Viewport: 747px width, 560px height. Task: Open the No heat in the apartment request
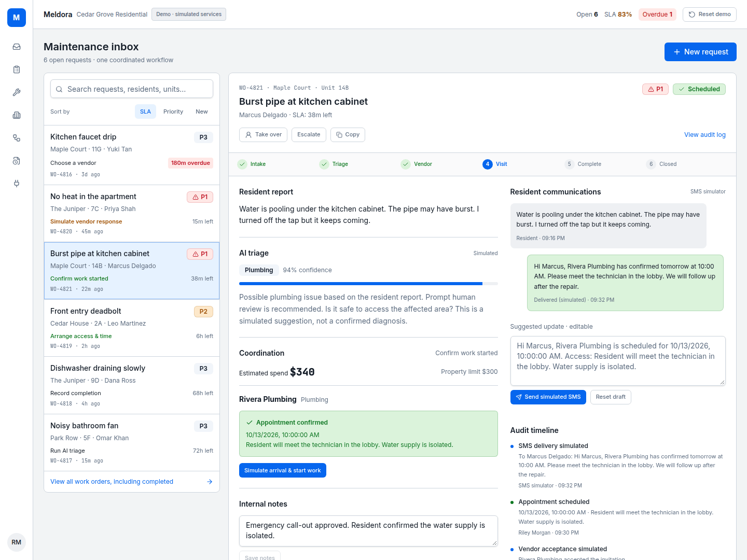132,214
